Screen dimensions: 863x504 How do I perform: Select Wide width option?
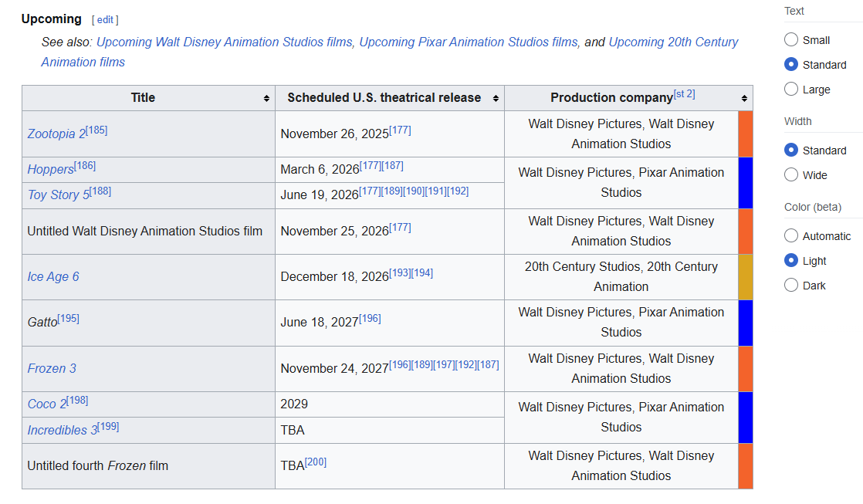tap(791, 175)
